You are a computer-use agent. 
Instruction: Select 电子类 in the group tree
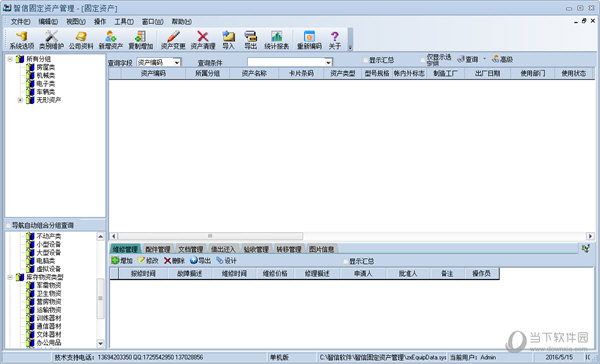pyautogui.click(x=46, y=84)
